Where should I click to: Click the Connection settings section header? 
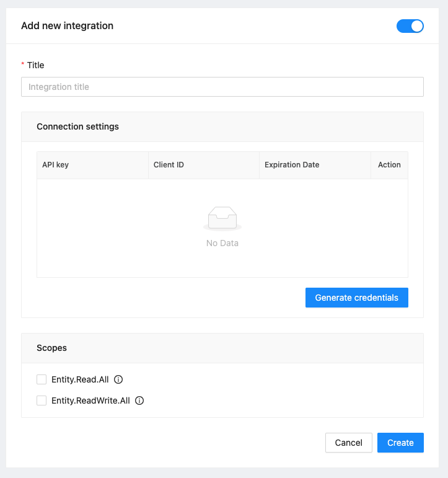(x=77, y=126)
